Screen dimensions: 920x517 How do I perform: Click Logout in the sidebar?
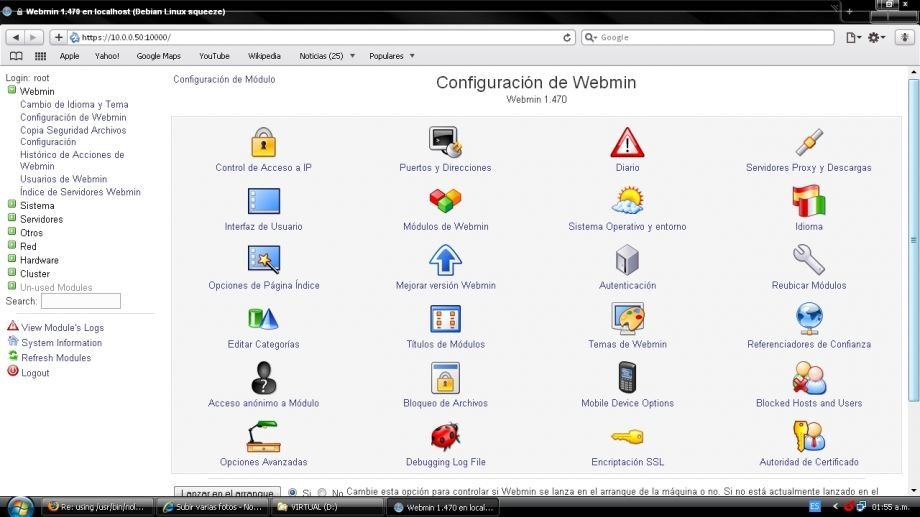click(x=35, y=373)
